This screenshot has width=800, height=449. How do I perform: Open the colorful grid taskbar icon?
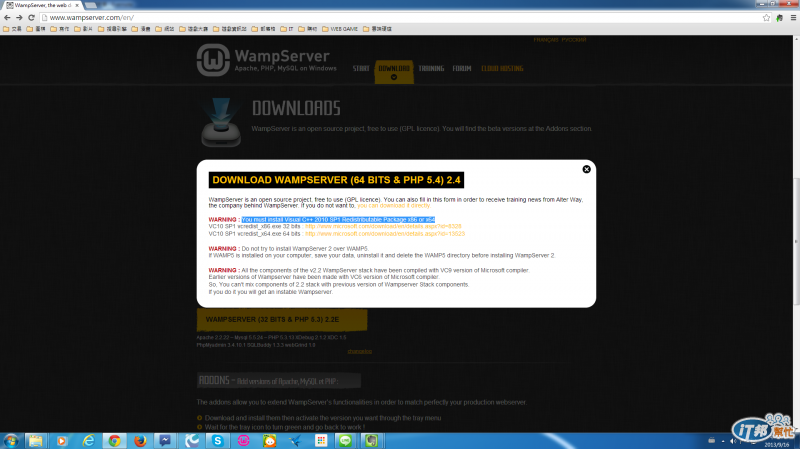tap(321, 441)
